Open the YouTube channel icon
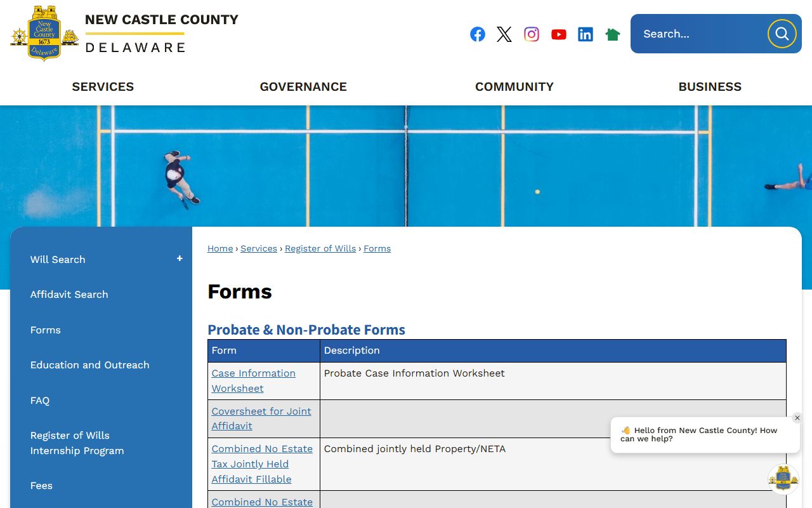The height and width of the screenshot is (508, 812). point(559,34)
